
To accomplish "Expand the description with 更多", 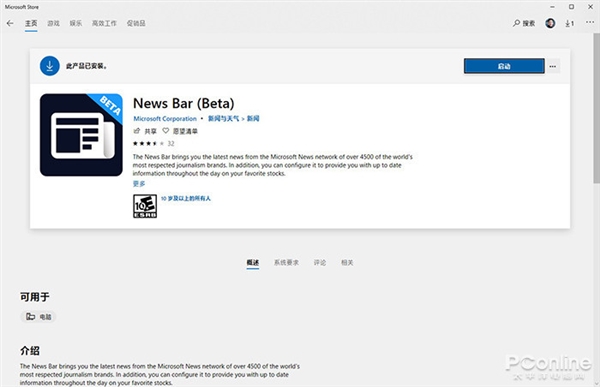I will (139, 184).
